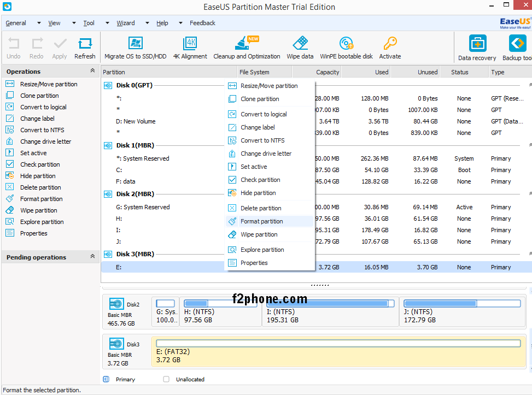532x395 pixels.
Task: Click the Apply checkmark icon
Action: tap(60, 48)
